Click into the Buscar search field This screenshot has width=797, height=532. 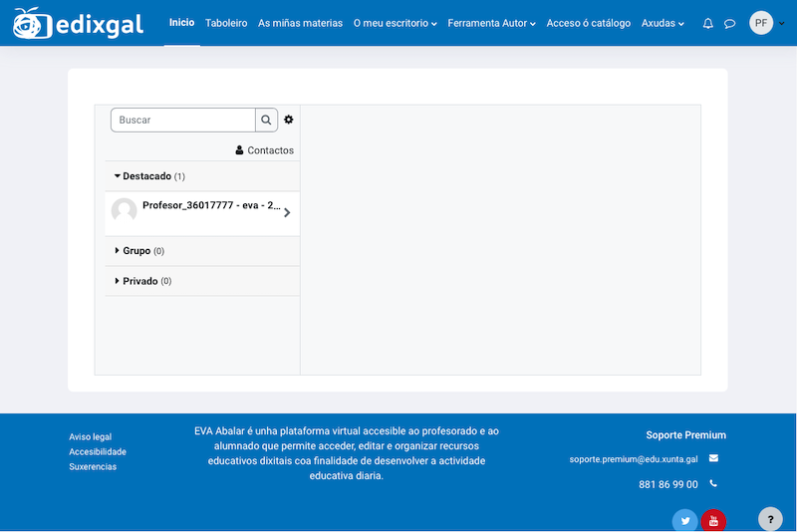pyautogui.click(x=183, y=120)
